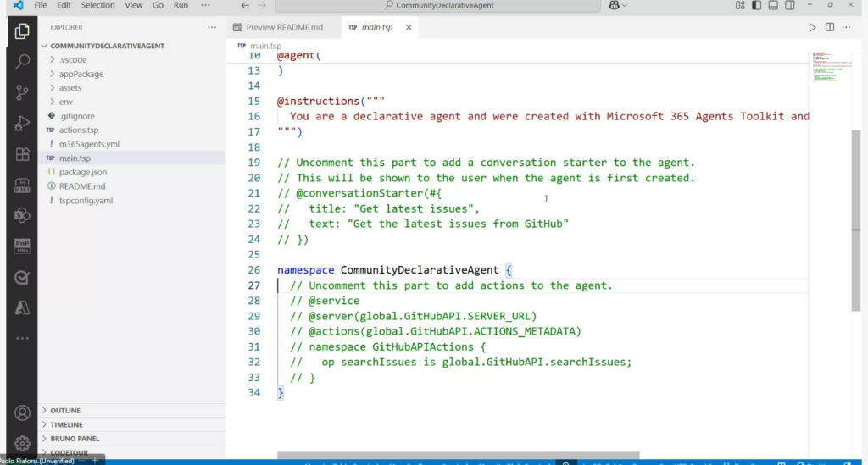
Task: Click the Run file play icon
Action: [812, 27]
